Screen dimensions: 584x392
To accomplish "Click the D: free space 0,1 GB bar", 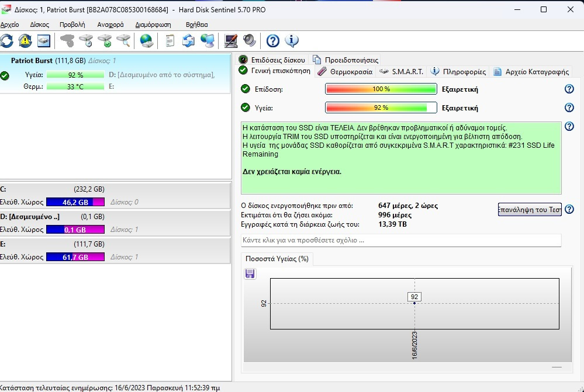I will click(x=75, y=230).
